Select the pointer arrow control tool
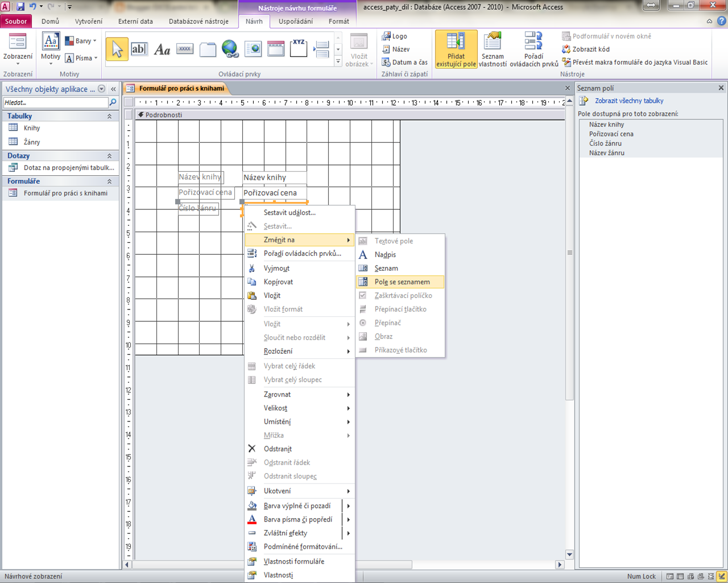Image resolution: width=728 pixels, height=583 pixels. [x=117, y=49]
